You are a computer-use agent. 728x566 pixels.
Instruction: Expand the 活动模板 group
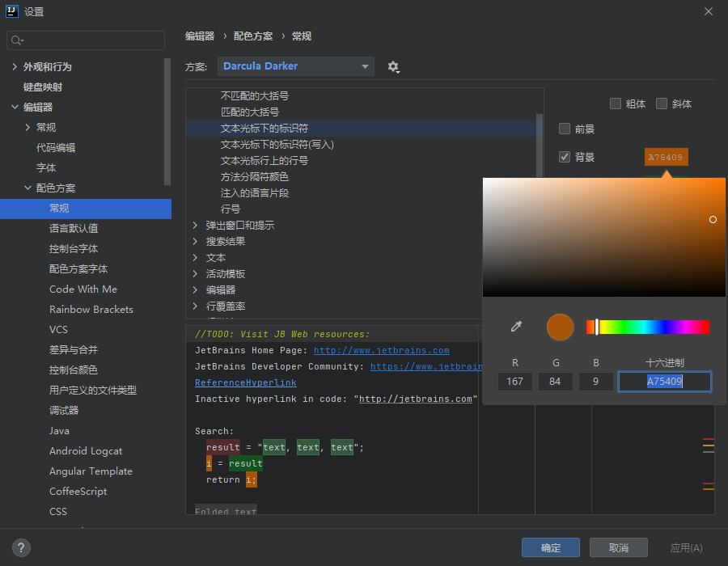(x=195, y=274)
